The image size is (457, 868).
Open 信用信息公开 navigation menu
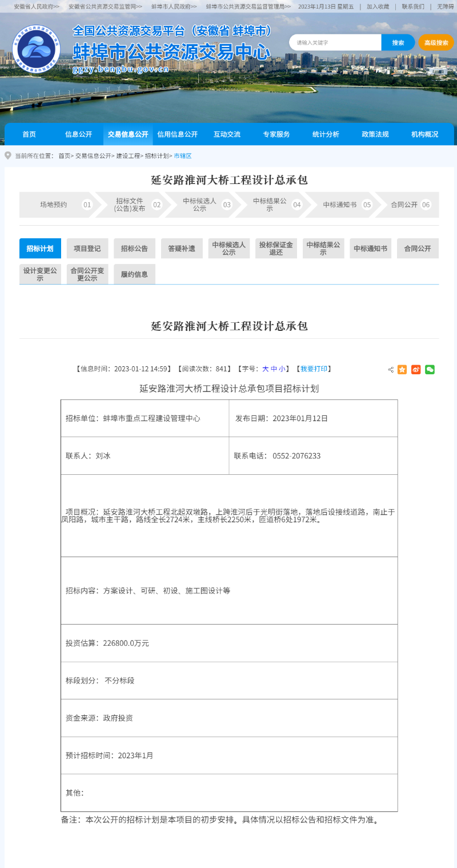tap(177, 134)
